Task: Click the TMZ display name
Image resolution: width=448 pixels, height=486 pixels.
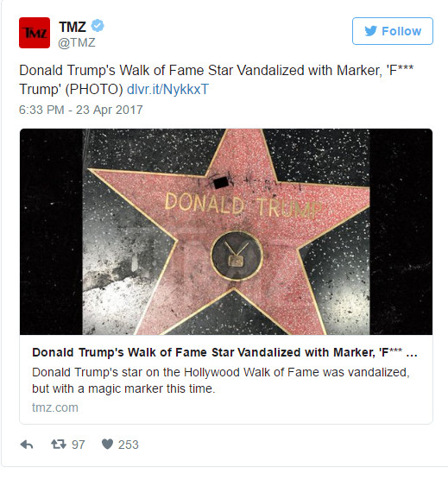Action: click(73, 27)
